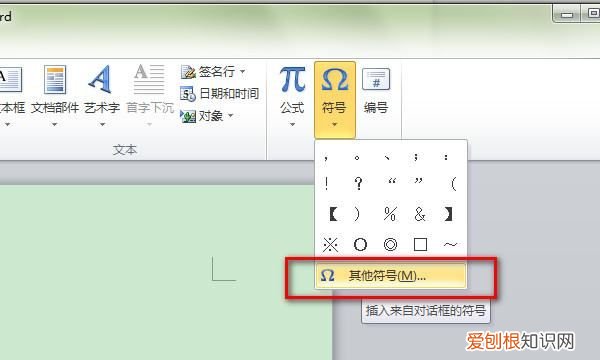
Task: Insert the 、 enumeration comma symbol
Action: (x=387, y=157)
